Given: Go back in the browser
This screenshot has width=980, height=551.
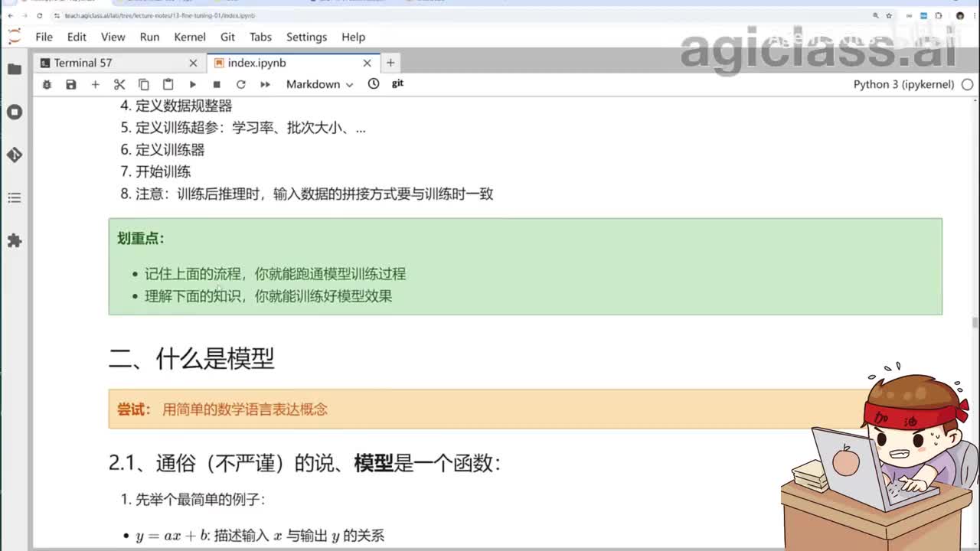Looking at the screenshot, I should (x=9, y=15).
